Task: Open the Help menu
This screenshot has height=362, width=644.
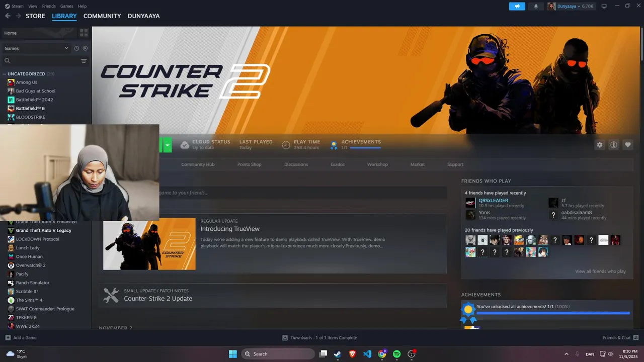Action: tap(82, 6)
